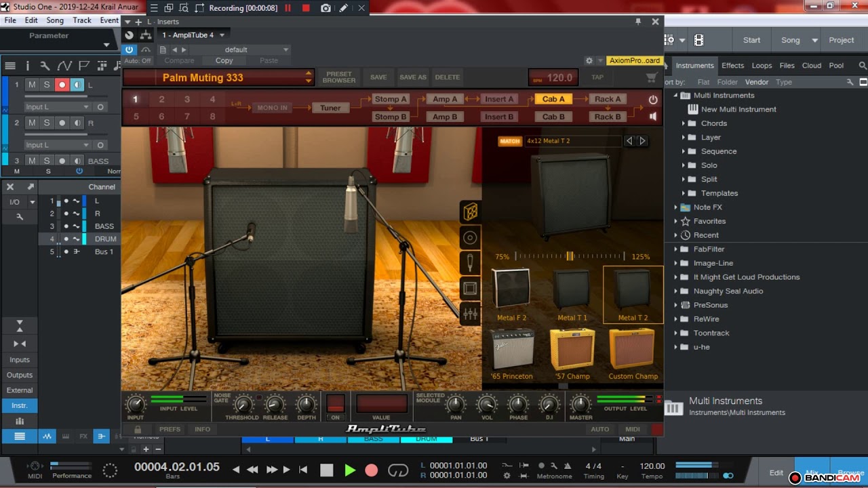This screenshot has width=868, height=488.
Task: Expand the Chords folder
Action: point(684,123)
